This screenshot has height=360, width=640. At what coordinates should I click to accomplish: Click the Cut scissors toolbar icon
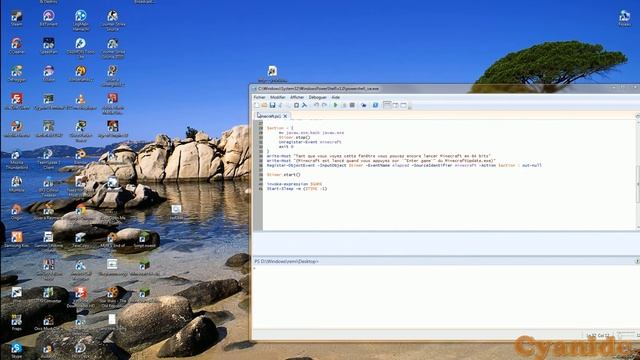(281, 105)
